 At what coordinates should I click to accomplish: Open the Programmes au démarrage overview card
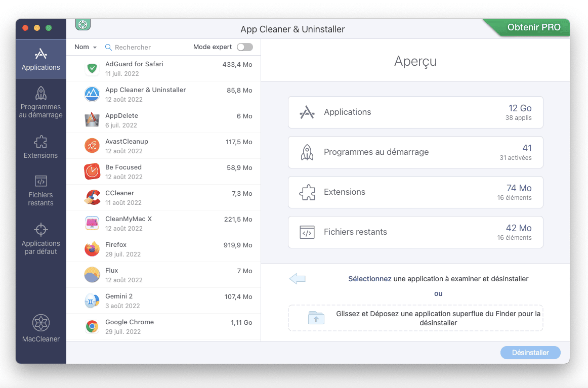(415, 152)
